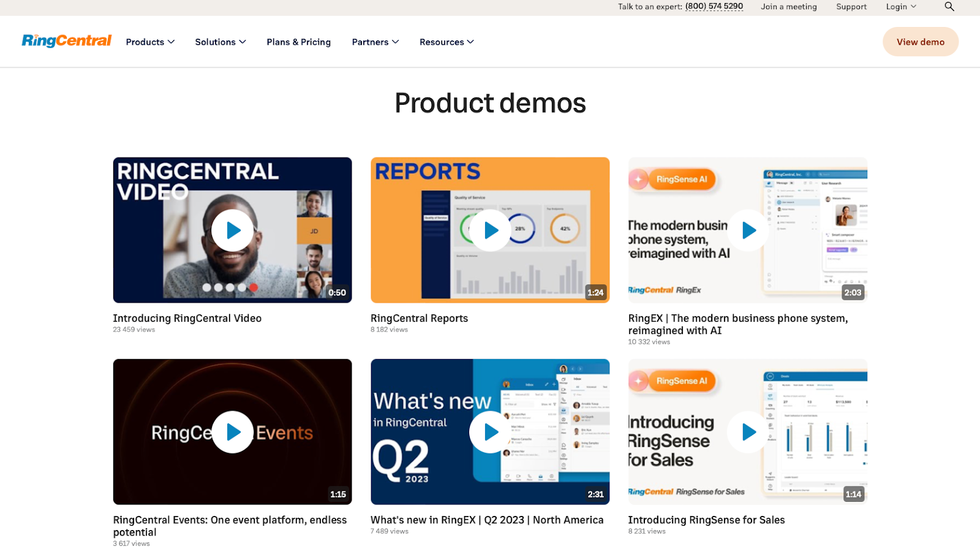Screen dimensions: 980x557
Task: Click the 0:50 duration badge
Action: (x=337, y=292)
